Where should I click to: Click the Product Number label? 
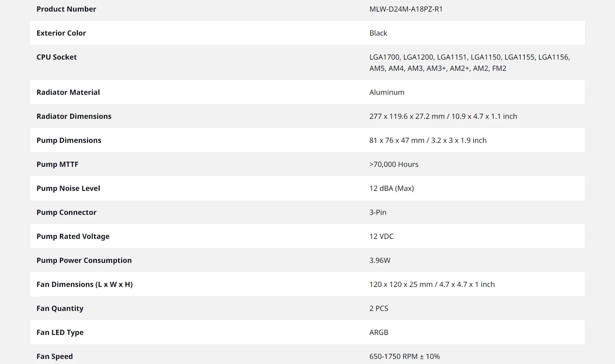(x=66, y=9)
